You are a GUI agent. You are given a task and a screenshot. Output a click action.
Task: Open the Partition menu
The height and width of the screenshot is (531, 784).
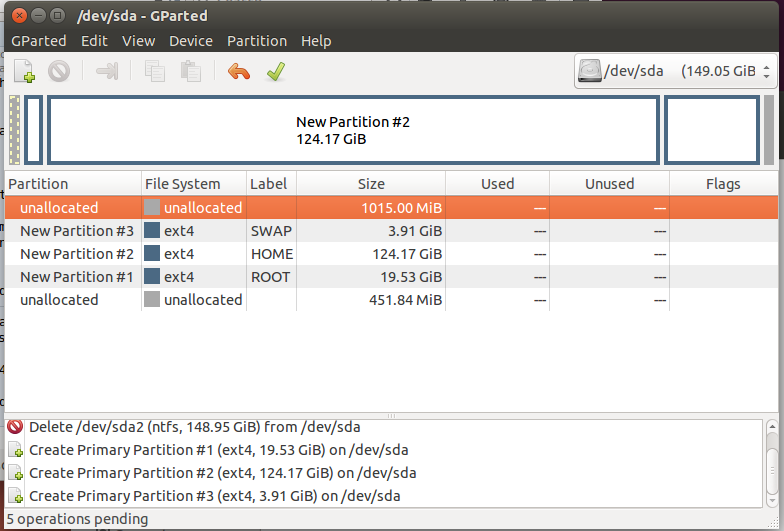coord(257,41)
